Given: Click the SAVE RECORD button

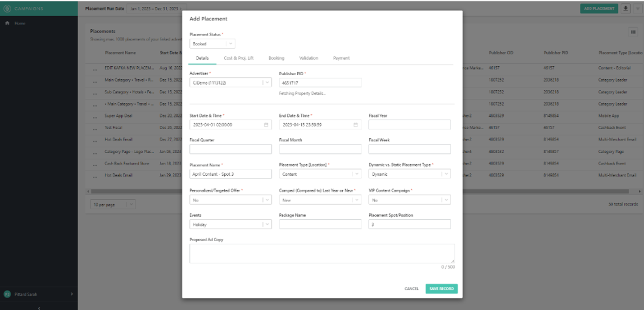Looking at the screenshot, I should [441, 288].
